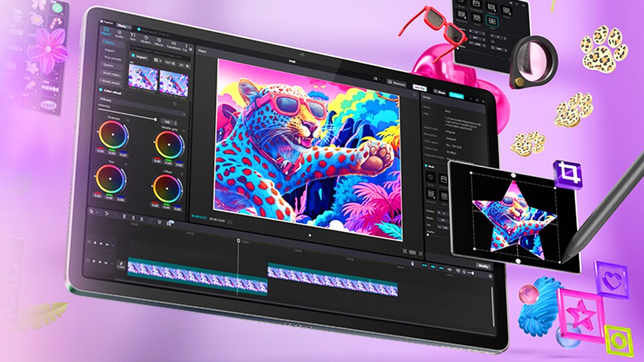The image size is (644, 362).
Task: Click the Modify button
Action: (484, 266)
